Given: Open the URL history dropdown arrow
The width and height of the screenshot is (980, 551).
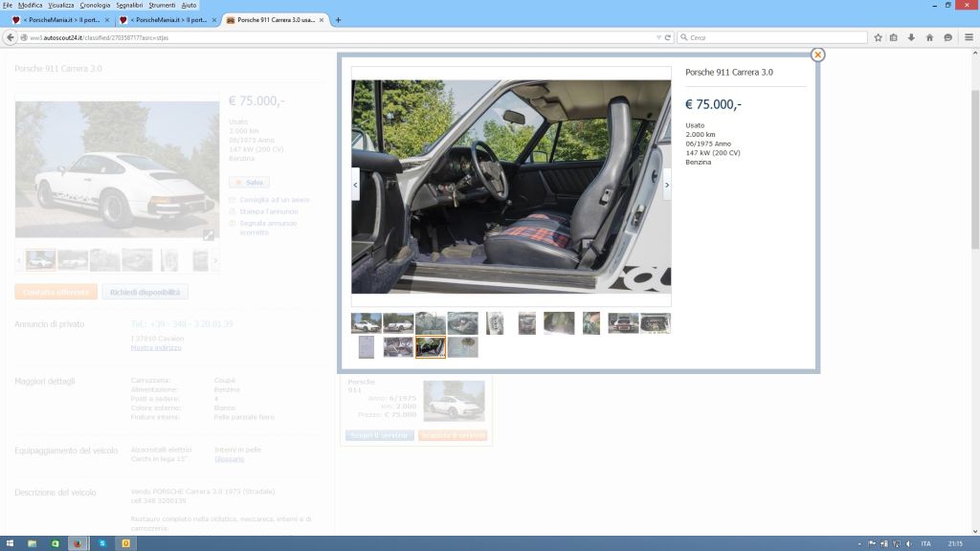Looking at the screenshot, I should tap(658, 37).
